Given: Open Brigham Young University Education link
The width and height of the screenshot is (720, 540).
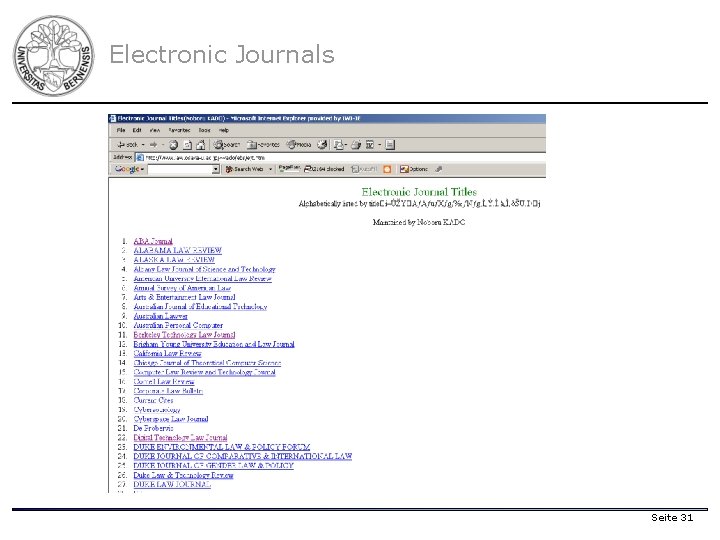Looking at the screenshot, I should click(214, 344).
